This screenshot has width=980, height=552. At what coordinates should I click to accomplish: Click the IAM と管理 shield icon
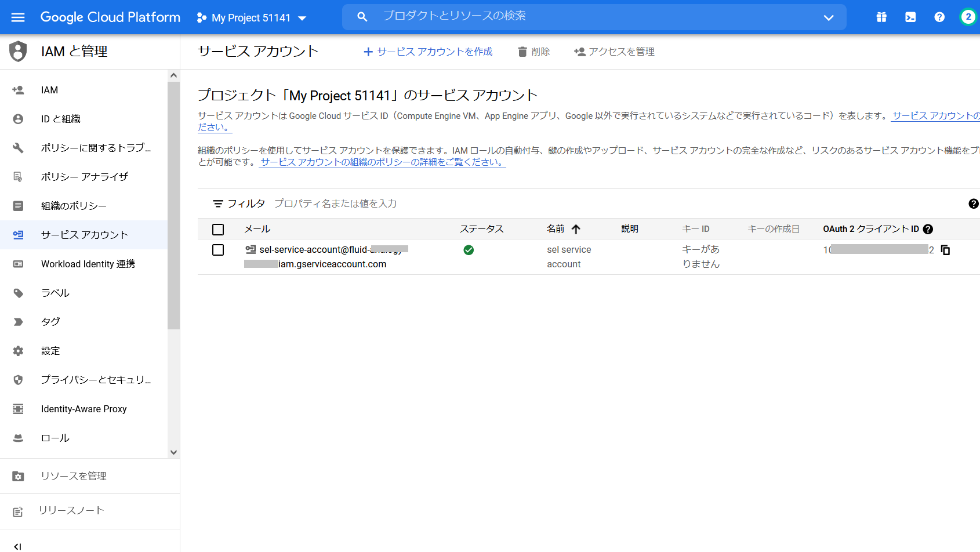[x=18, y=51]
